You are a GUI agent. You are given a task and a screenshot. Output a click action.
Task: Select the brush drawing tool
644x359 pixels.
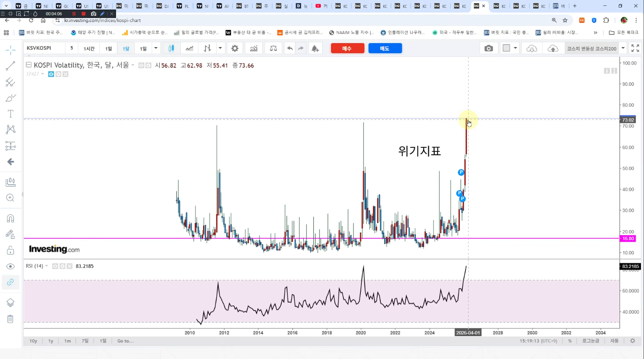pyautogui.click(x=11, y=98)
